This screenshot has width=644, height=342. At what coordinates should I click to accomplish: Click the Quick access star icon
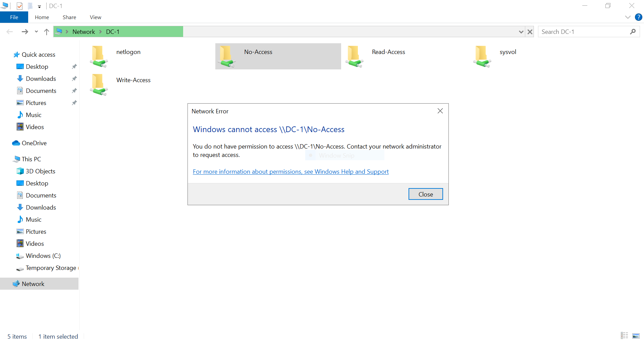tap(16, 55)
